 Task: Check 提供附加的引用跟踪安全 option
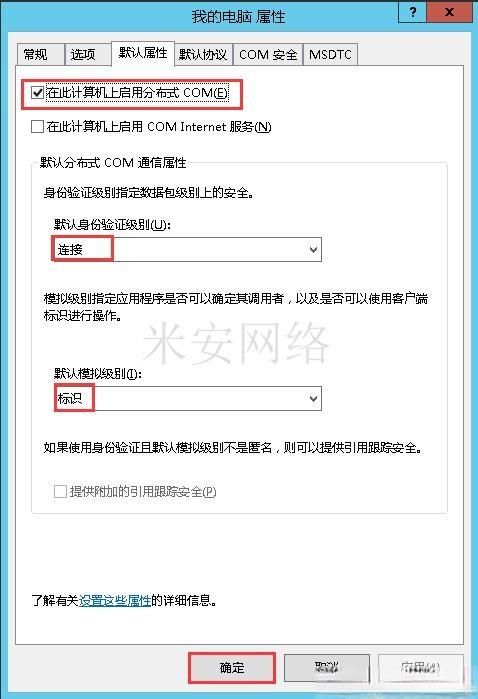pos(60,491)
